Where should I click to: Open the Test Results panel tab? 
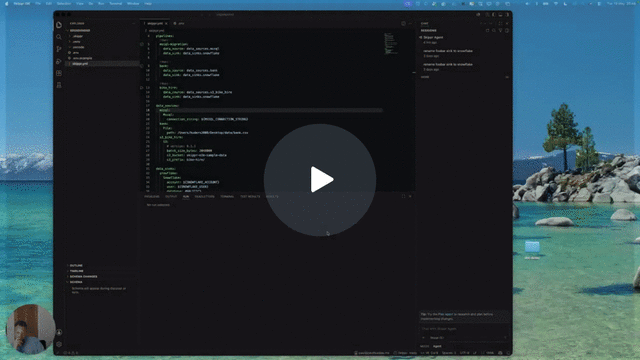(x=250, y=196)
